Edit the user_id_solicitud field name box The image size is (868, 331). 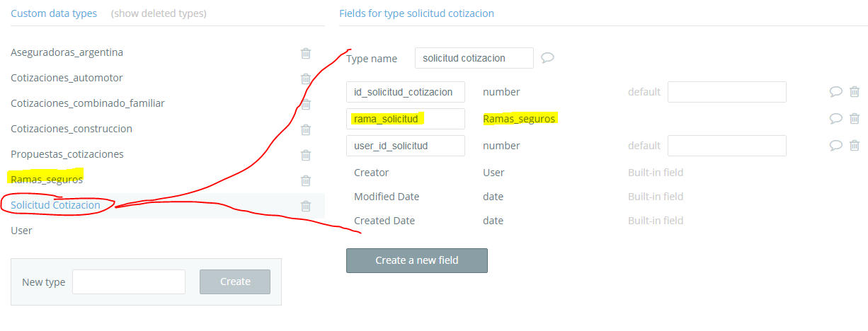405,146
